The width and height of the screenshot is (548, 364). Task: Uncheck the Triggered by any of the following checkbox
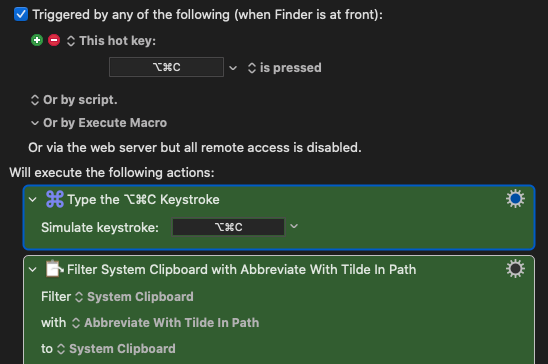coord(21,14)
